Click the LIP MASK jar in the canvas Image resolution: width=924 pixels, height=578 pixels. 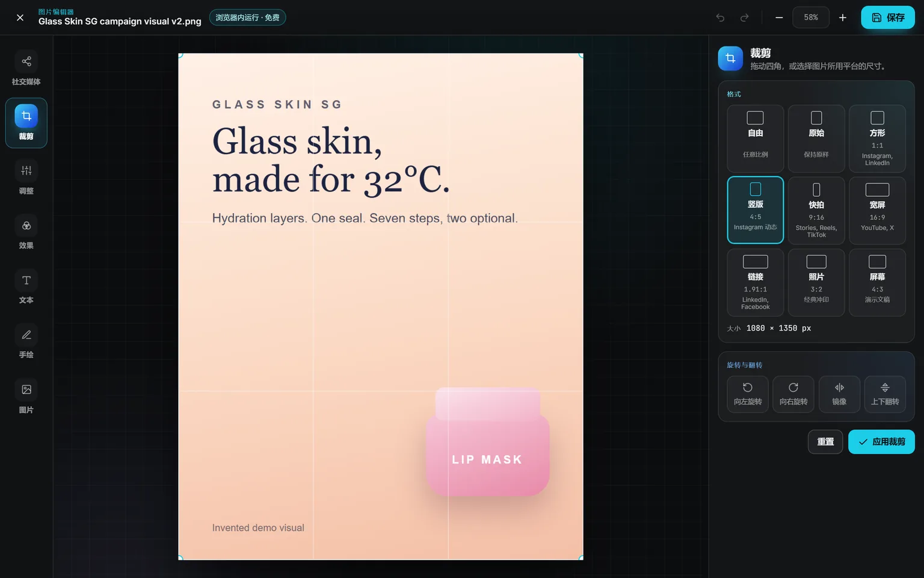coord(487,442)
